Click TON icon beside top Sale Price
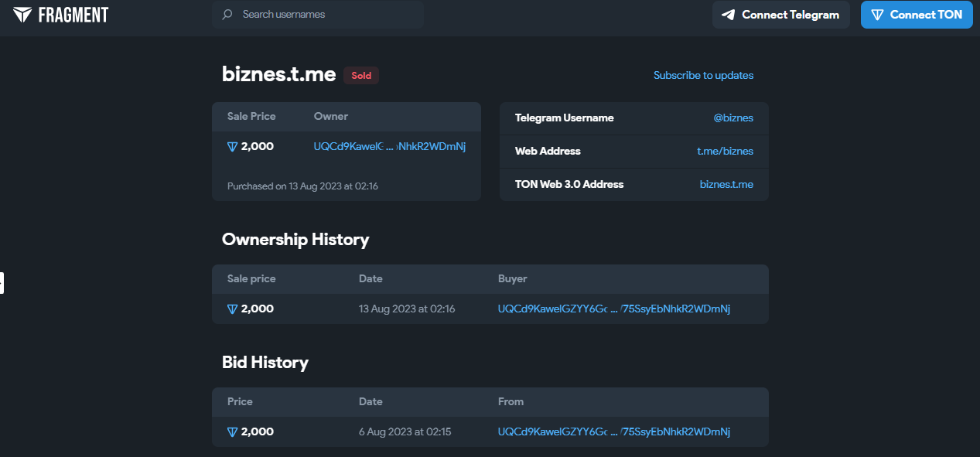Screen dimensions: 980x457 pos(232,147)
